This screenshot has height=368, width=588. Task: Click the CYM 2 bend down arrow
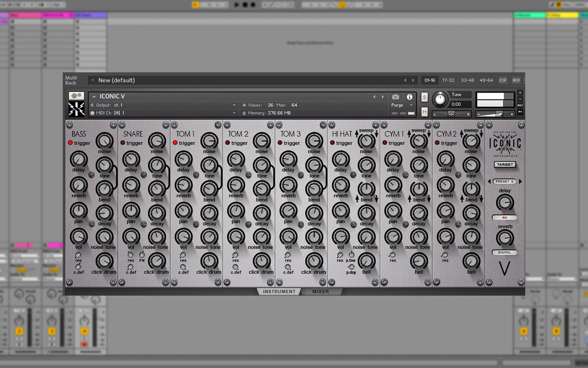pyautogui.click(x=481, y=199)
